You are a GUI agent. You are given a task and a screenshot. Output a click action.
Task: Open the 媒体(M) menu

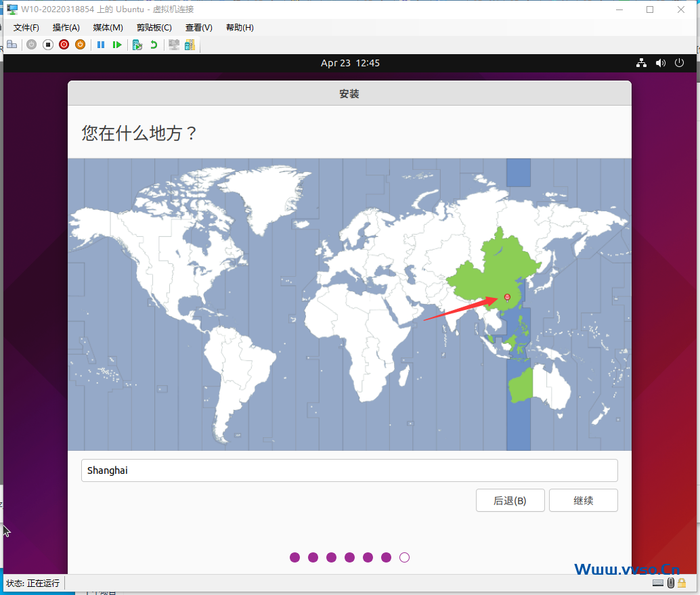click(x=107, y=28)
